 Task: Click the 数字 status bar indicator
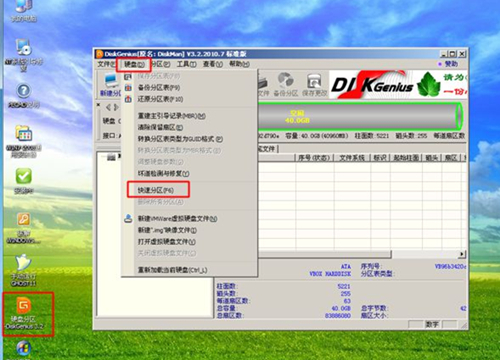pos(432,324)
